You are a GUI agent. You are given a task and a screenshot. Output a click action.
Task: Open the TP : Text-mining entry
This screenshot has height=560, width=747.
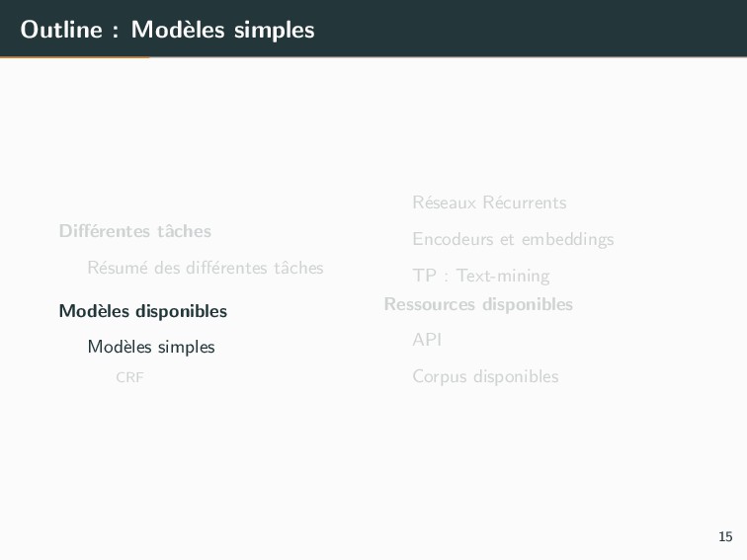pyautogui.click(x=481, y=276)
